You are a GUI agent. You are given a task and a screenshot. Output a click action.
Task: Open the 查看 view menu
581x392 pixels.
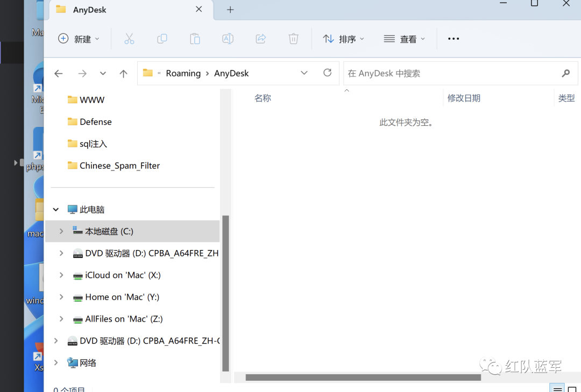pyautogui.click(x=404, y=39)
